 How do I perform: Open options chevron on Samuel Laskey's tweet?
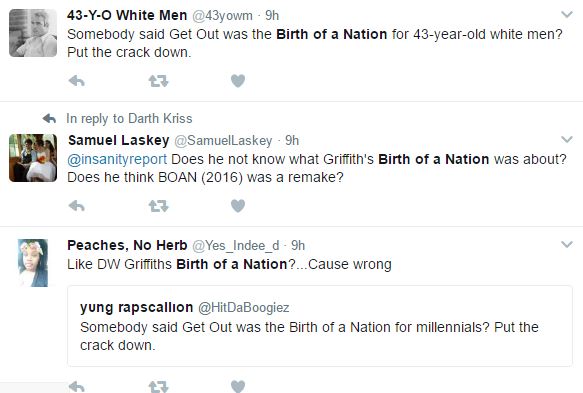coord(567,139)
